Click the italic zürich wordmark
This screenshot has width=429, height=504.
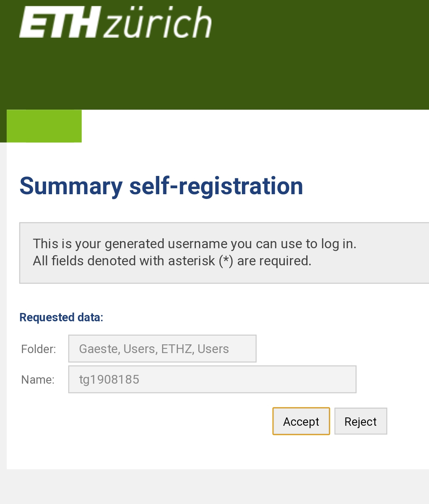pos(158,22)
